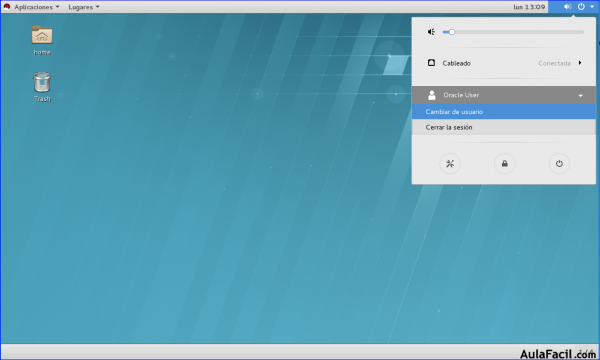The image size is (600, 360).
Task: Click the power off round button
Action: (559, 164)
